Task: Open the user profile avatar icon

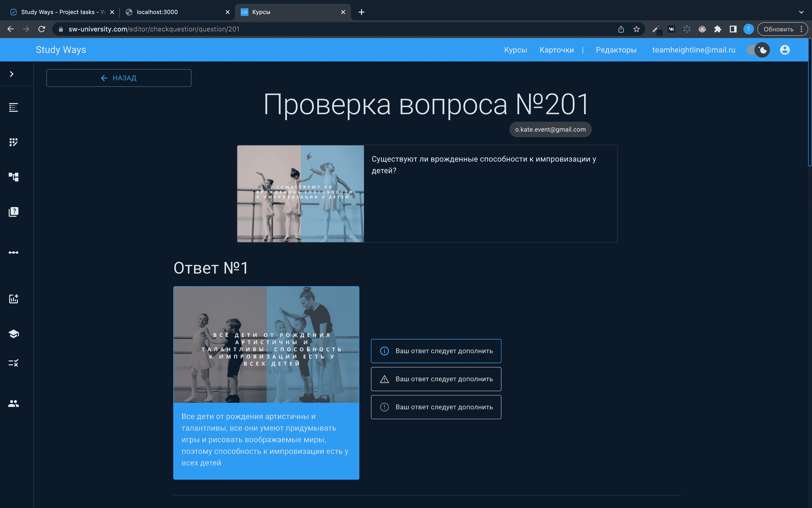Action: 785,50
